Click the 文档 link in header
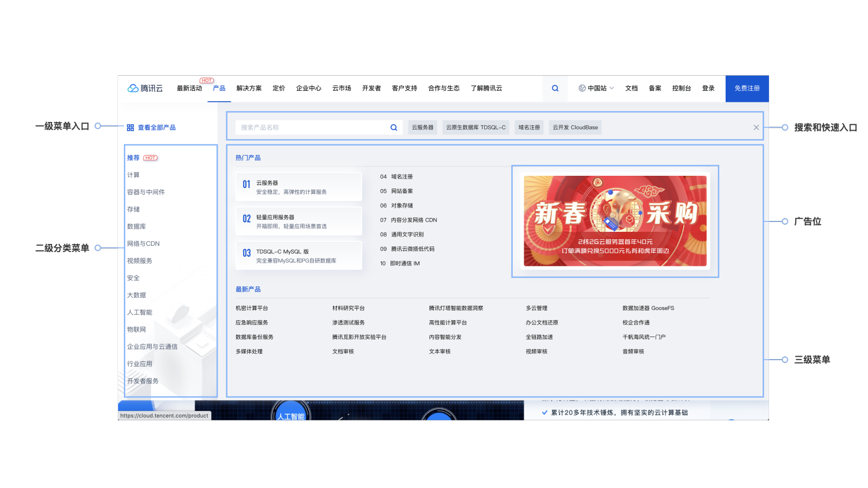Viewport: 868px width, 488px height. (631, 88)
